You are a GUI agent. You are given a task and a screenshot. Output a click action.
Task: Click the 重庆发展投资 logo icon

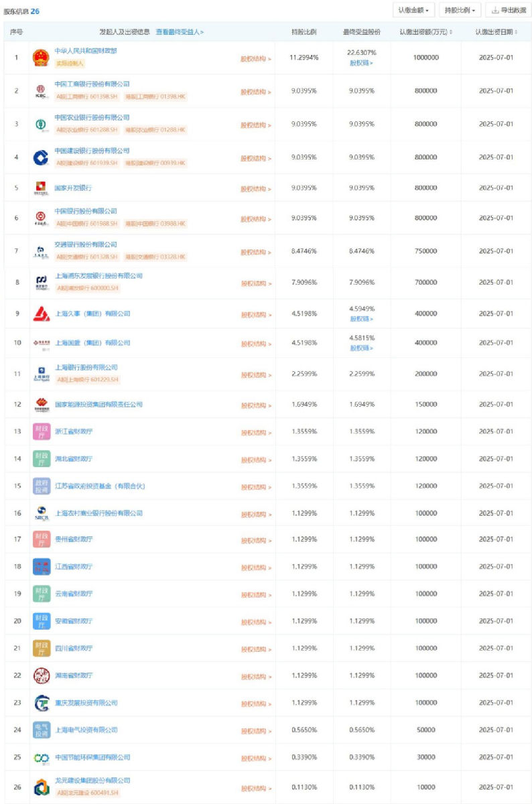click(42, 703)
